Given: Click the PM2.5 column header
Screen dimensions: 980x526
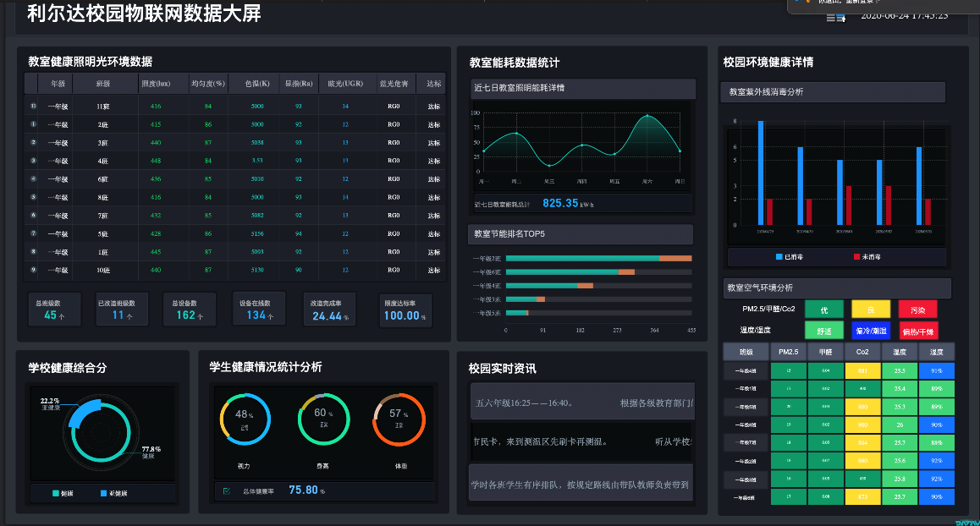Looking at the screenshot, I should click(x=788, y=352).
